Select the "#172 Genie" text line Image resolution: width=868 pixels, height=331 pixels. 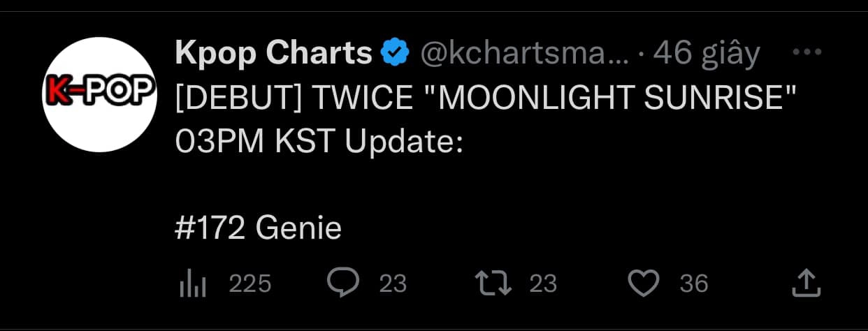258,228
